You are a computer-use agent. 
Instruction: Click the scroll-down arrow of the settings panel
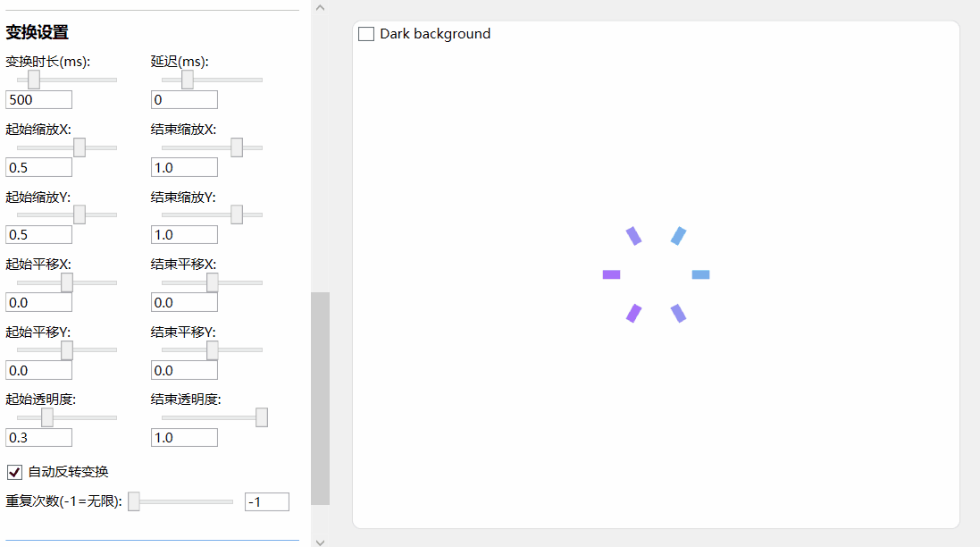(321, 540)
